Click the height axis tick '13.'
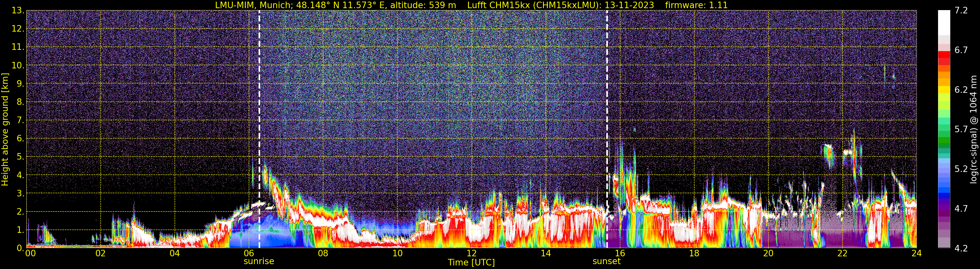The width and height of the screenshot is (980, 269). tap(18, 10)
